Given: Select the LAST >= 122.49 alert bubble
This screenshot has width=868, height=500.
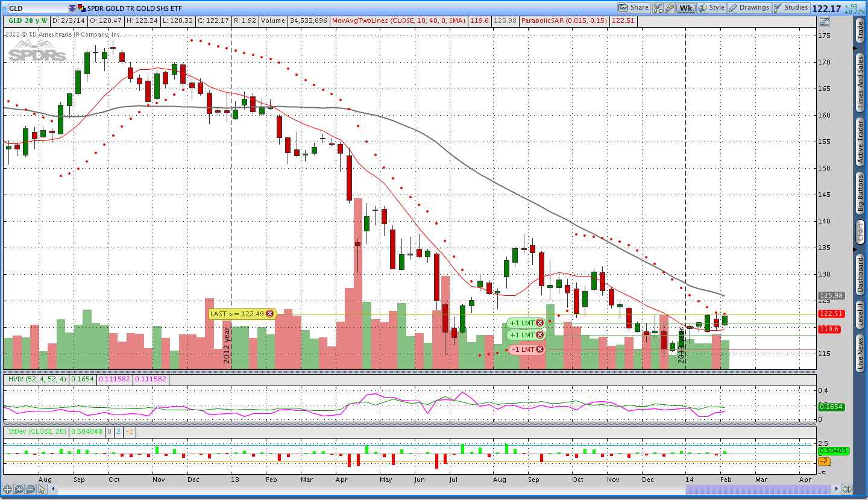Looking at the screenshot, I should click(x=242, y=314).
